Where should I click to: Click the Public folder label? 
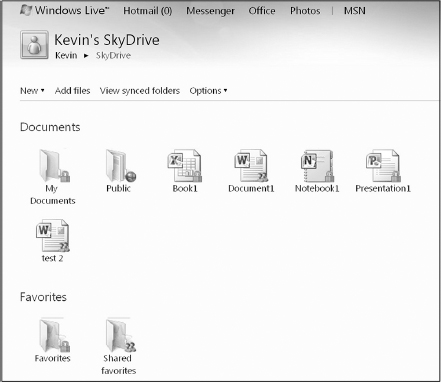coord(118,189)
